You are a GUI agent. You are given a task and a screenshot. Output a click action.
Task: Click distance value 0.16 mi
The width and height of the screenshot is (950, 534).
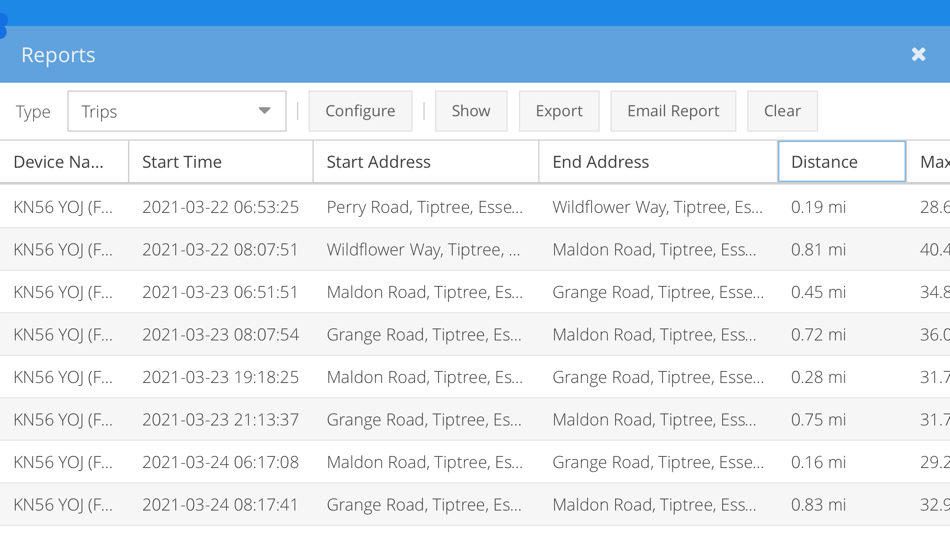(818, 462)
